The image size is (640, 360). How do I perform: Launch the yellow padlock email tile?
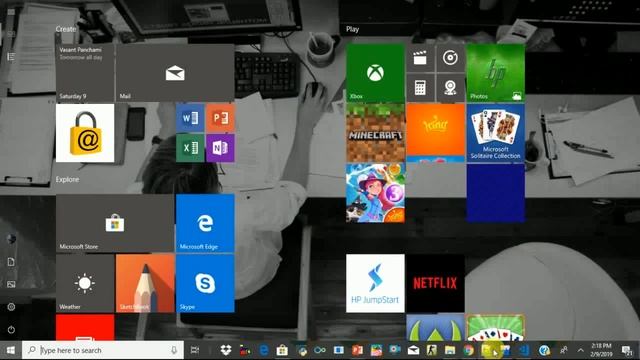coord(85,133)
